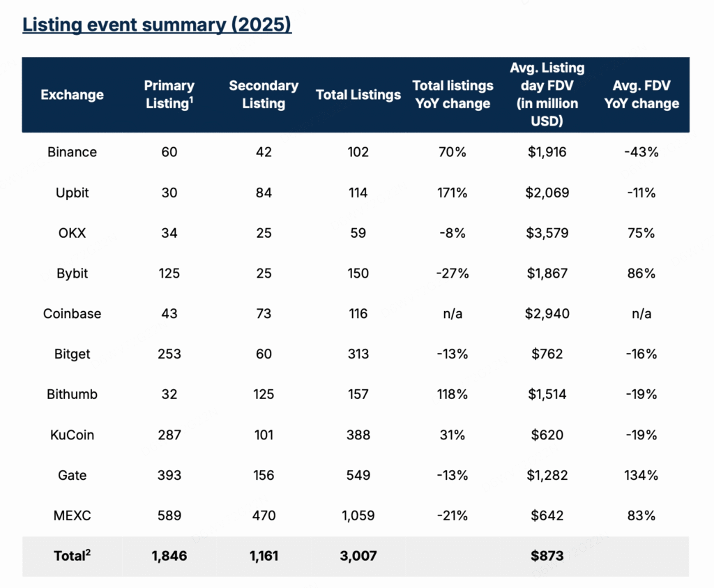
Task: Select the Primary Listing column header
Action: 169,95
